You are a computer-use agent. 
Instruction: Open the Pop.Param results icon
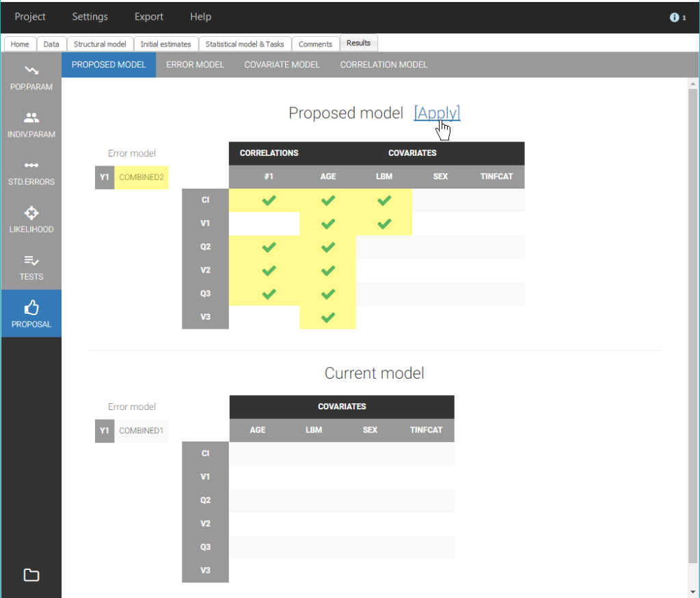pos(31,71)
